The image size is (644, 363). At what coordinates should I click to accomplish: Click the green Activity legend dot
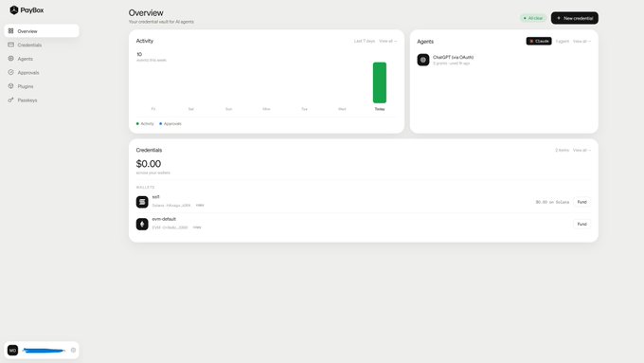137,124
